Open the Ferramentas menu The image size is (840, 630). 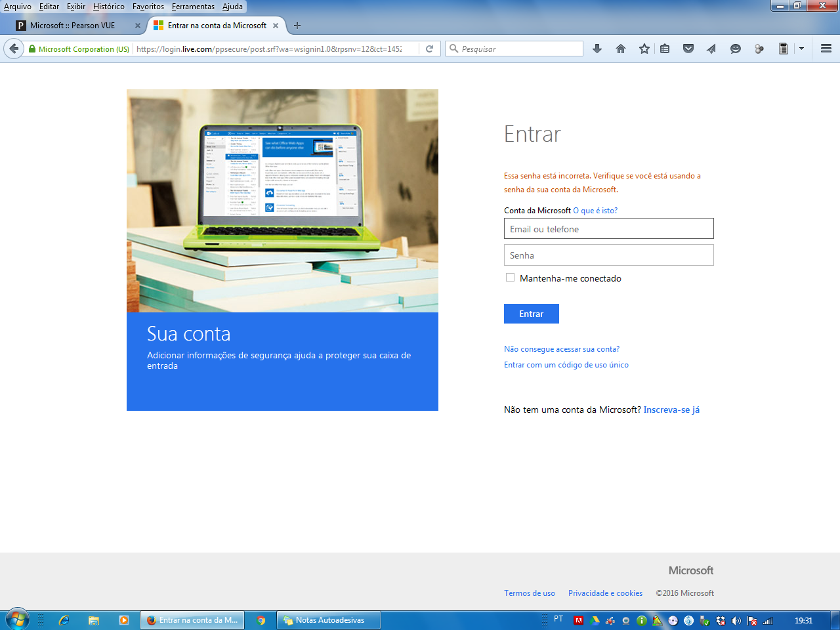(193, 7)
